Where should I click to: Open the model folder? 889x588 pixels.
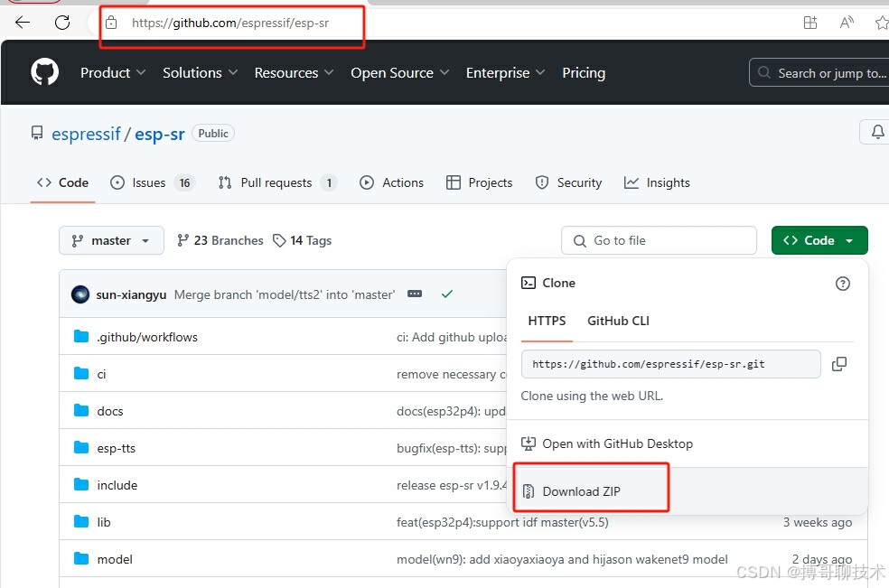[115, 559]
